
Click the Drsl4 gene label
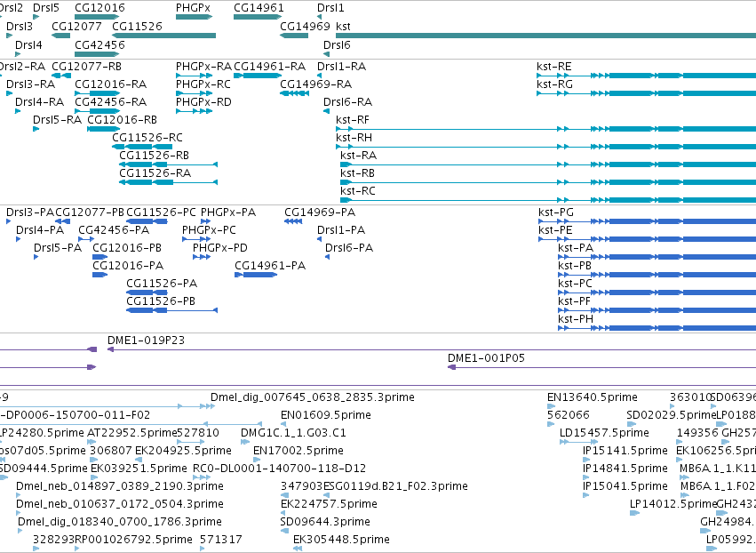28,45
